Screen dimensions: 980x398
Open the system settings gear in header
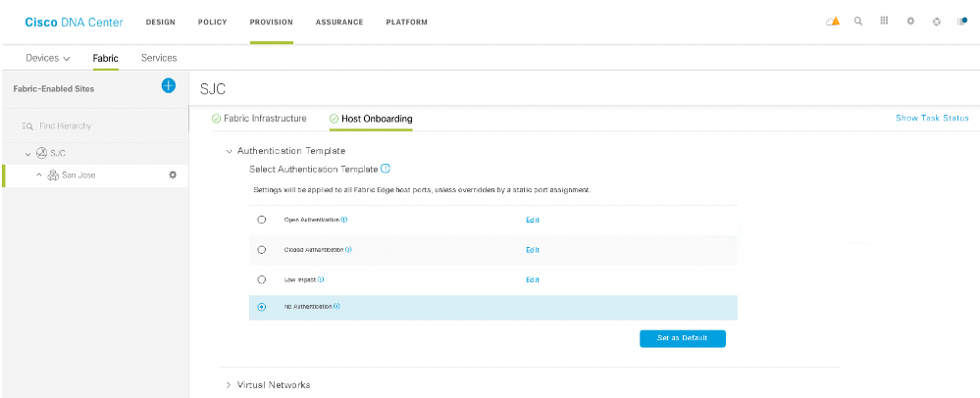pyautogui.click(x=910, y=22)
